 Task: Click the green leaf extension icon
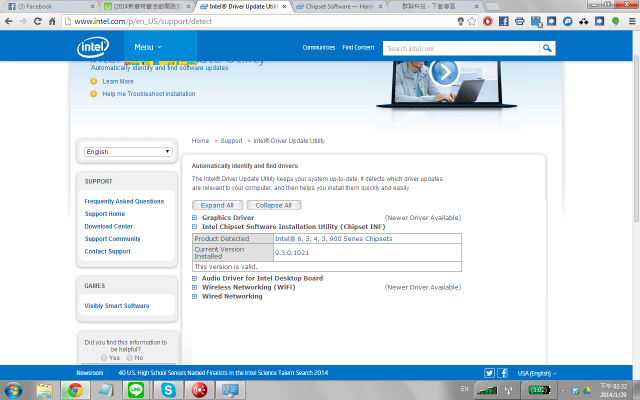tap(616, 21)
